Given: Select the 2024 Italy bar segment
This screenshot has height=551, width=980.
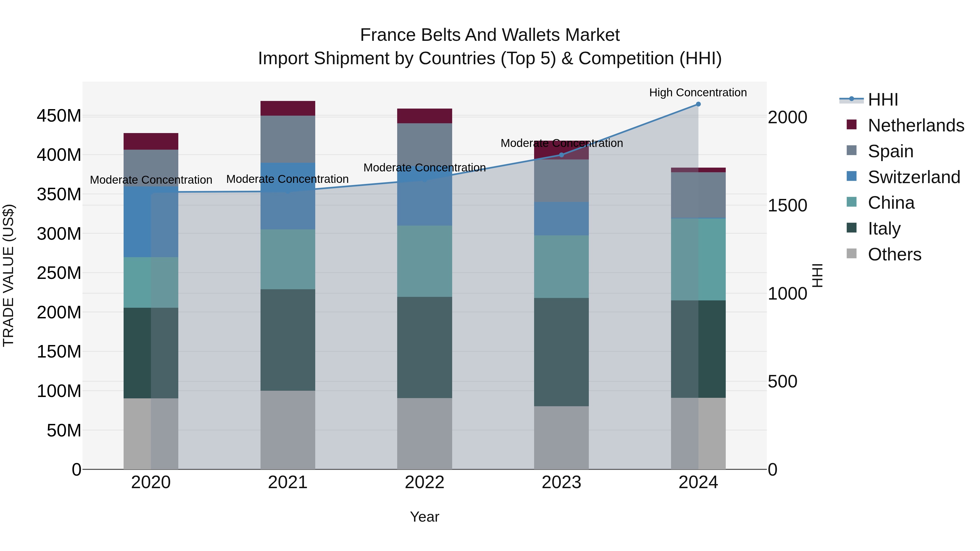Looking at the screenshot, I should (698, 349).
